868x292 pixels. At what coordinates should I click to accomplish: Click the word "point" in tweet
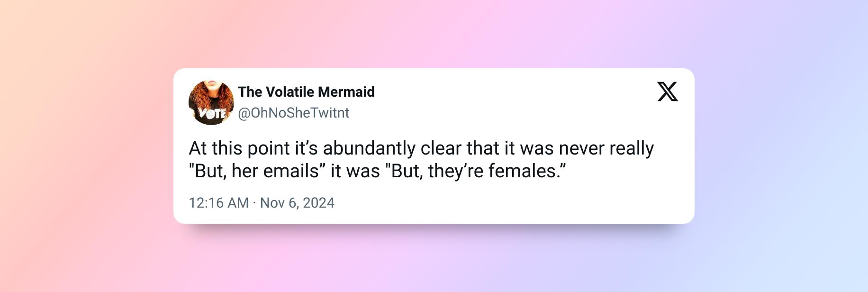[269, 148]
